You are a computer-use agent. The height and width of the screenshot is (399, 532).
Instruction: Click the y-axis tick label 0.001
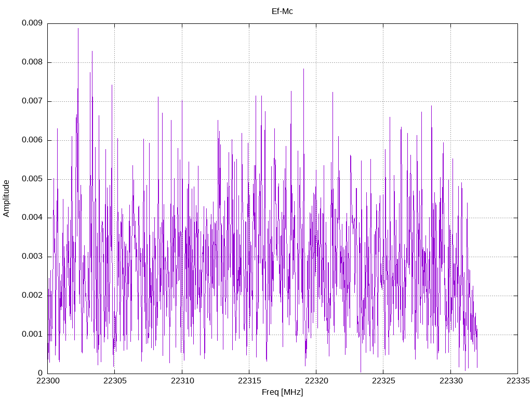[32, 334]
